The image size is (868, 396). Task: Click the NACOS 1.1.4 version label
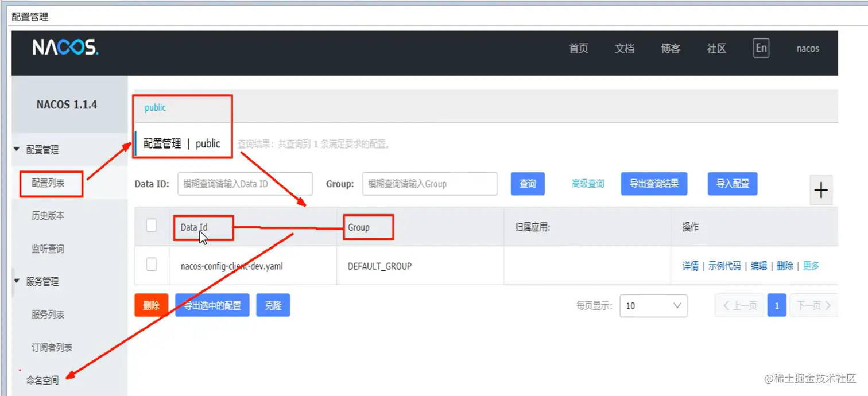click(67, 104)
